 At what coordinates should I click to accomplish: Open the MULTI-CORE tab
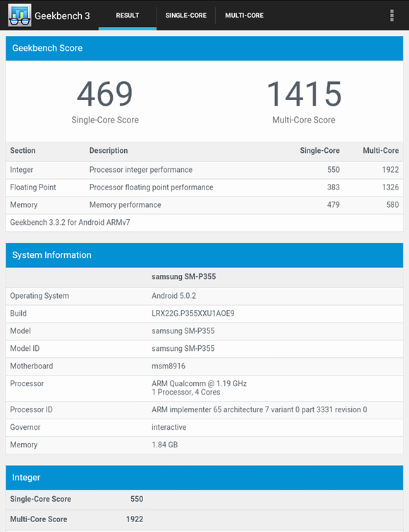[245, 16]
